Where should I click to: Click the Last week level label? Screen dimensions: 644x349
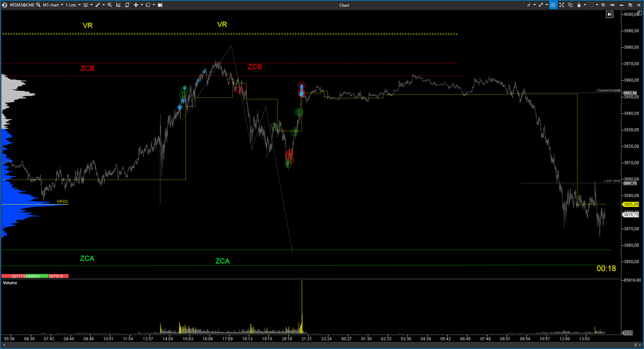(x=612, y=180)
